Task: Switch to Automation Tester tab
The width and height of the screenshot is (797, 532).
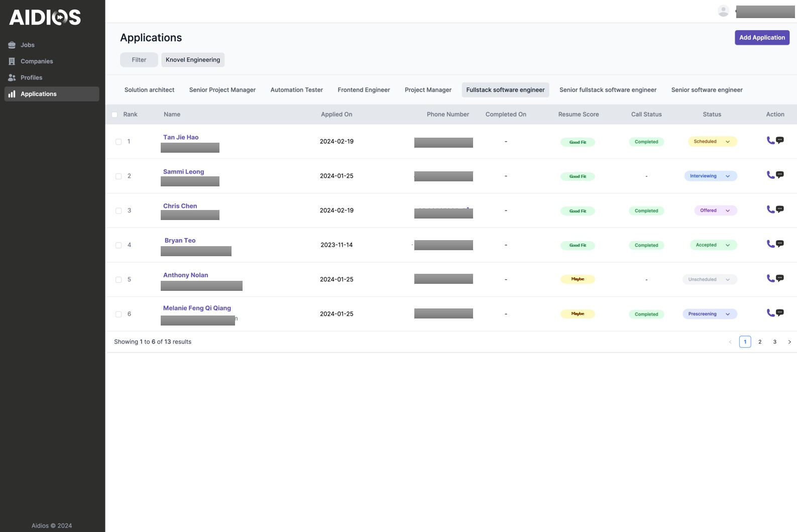Action: pos(297,90)
